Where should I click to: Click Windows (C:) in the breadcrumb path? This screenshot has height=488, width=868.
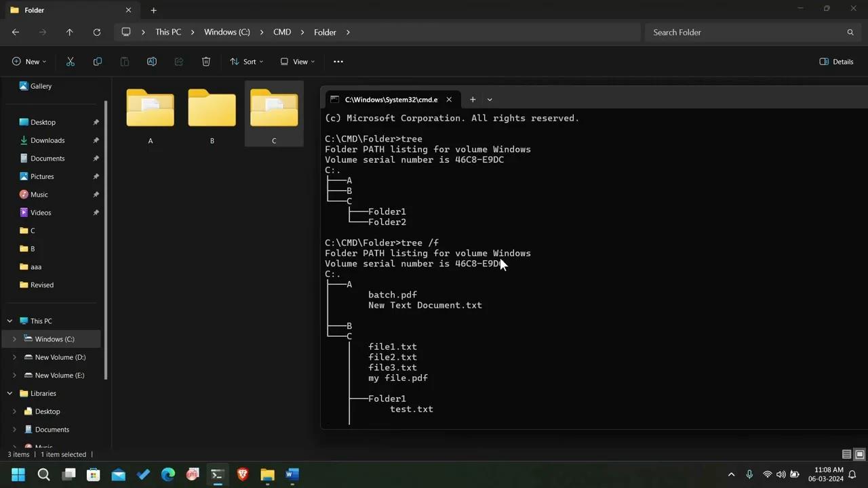coord(226,32)
